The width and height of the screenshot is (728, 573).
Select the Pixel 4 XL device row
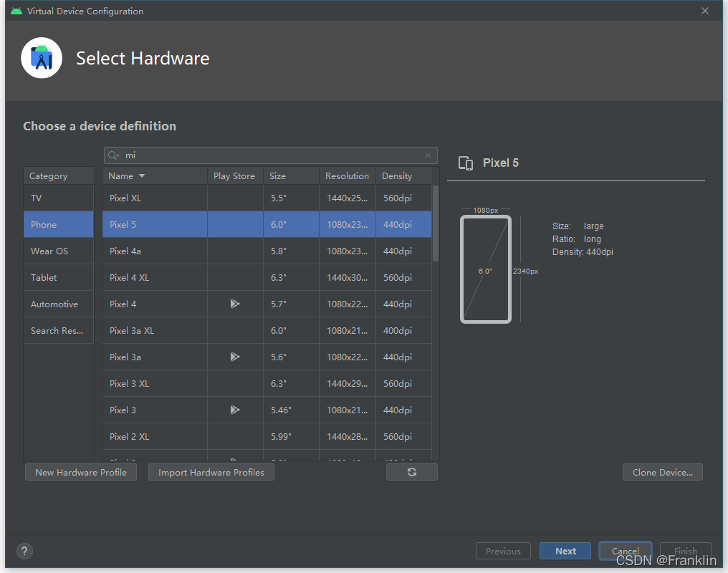click(267, 277)
